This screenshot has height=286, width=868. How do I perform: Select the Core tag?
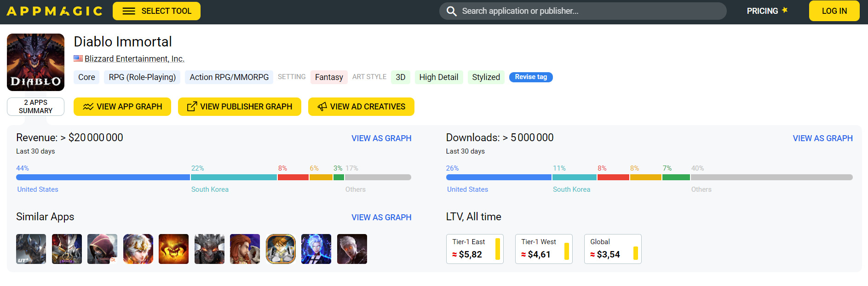coord(86,77)
